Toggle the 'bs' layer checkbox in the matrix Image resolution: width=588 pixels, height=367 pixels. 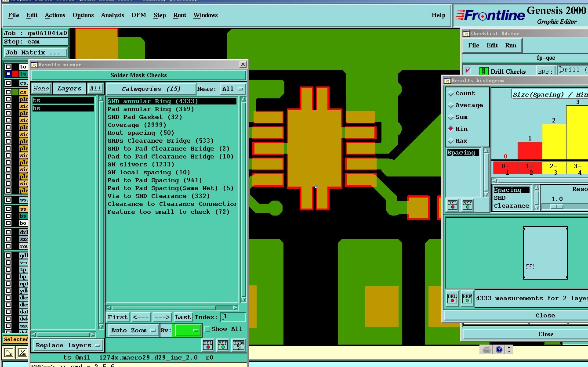[x=8, y=216]
